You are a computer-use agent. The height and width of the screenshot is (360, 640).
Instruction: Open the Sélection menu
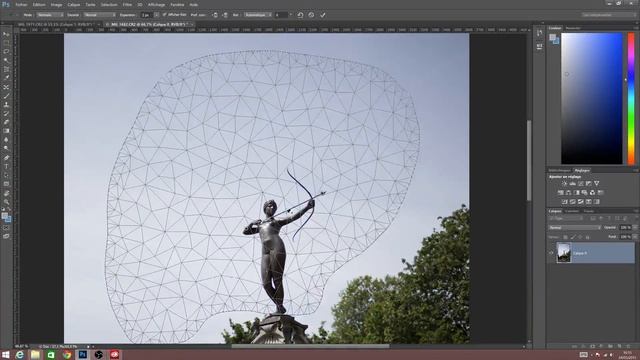109,4
